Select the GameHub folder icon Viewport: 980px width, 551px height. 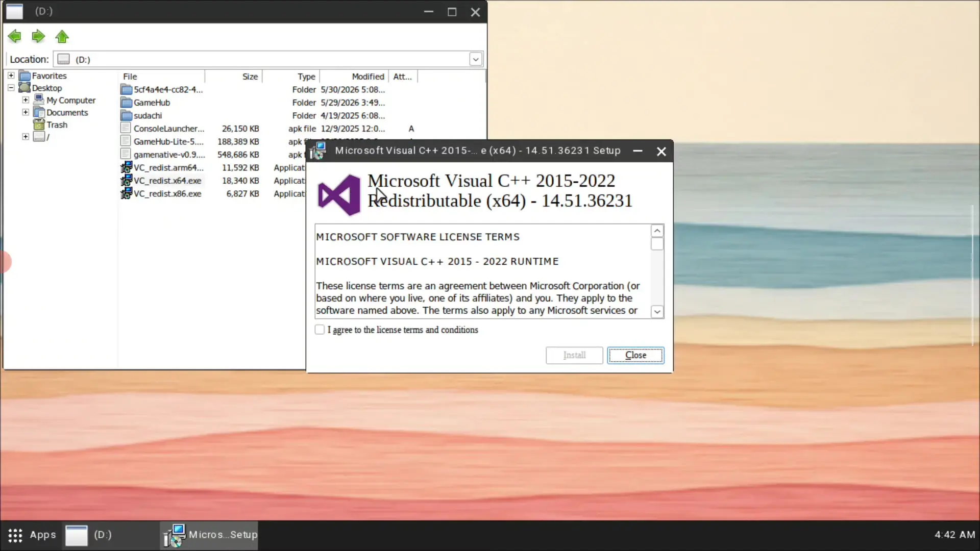[x=126, y=103]
